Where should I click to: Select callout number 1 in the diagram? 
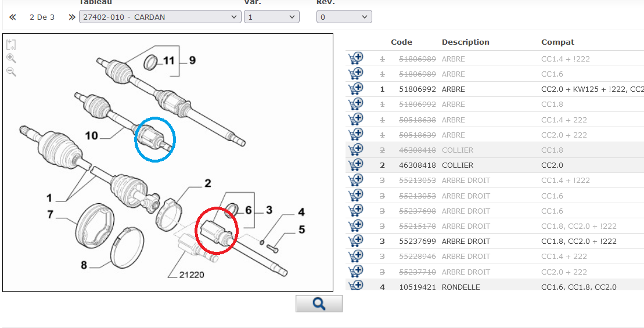pyautogui.click(x=49, y=199)
